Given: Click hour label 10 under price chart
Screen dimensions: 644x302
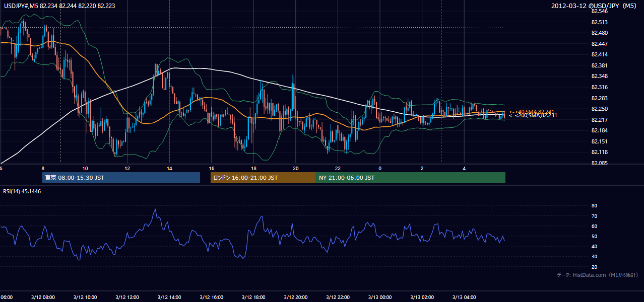Looking at the screenshot, I should [85, 169].
